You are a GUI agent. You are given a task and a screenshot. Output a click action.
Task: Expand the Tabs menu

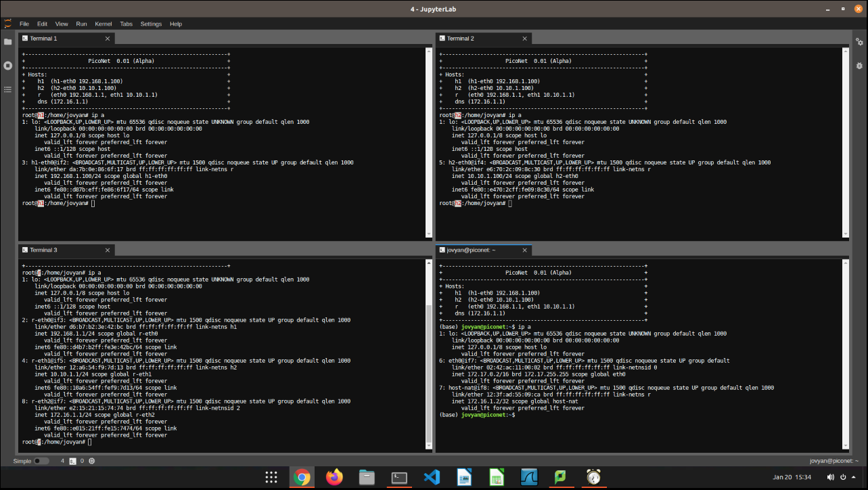127,24
